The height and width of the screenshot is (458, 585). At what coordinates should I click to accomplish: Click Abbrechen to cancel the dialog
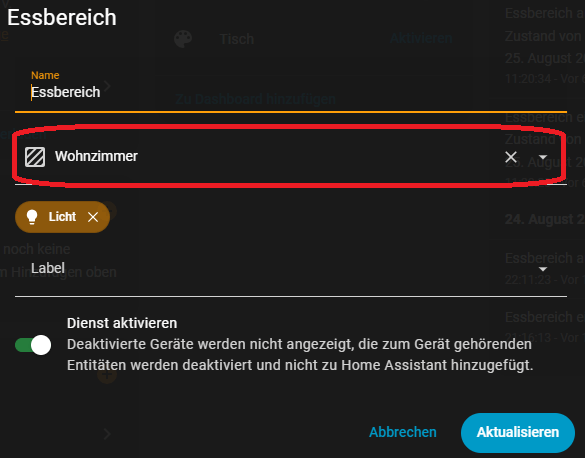pos(403,432)
